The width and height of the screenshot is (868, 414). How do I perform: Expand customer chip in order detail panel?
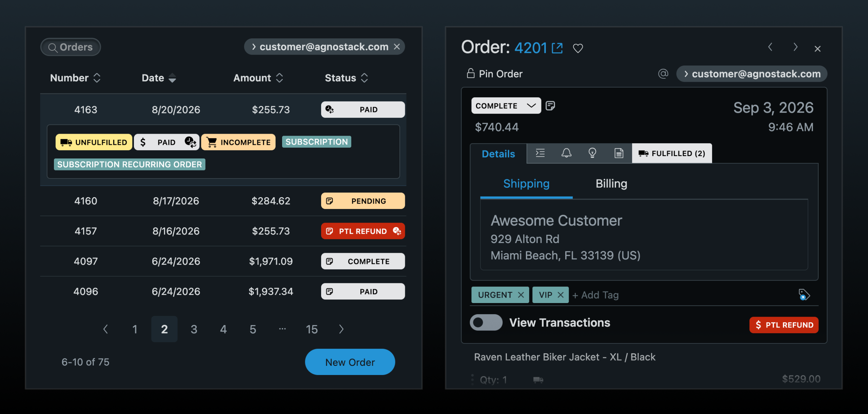[x=686, y=74]
